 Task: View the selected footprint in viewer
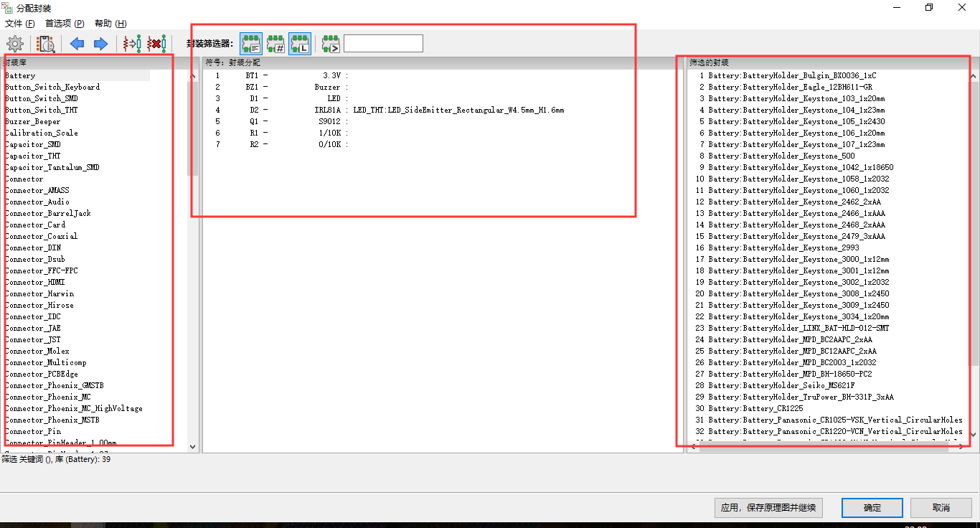(46, 43)
